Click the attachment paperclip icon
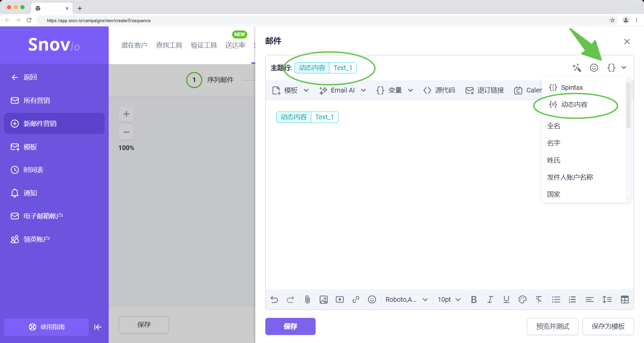This screenshot has height=343, width=644. 307,299
